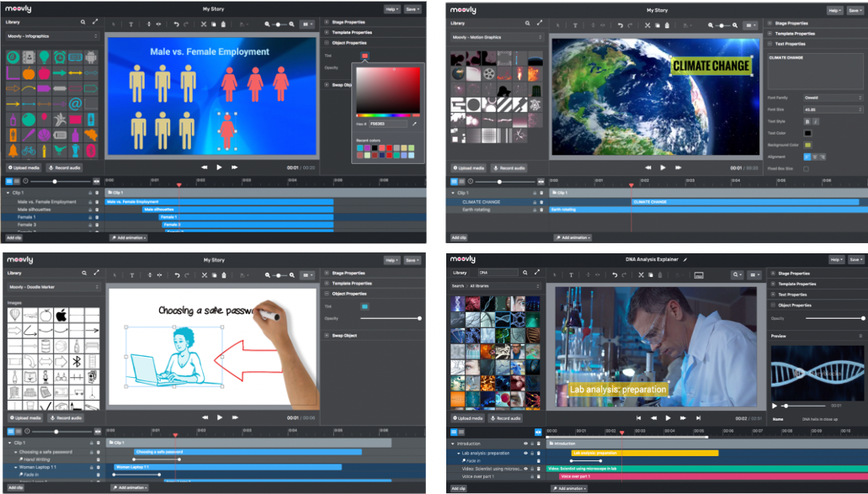Click the trash icon beside the Earth rotating layer

point(541,210)
